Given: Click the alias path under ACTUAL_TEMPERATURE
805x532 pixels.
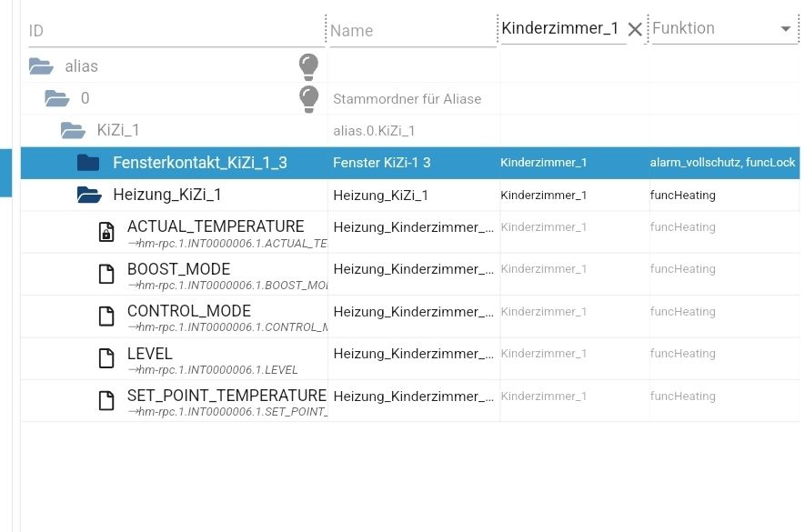Looking at the screenshot, I should [x=227, y=244].
